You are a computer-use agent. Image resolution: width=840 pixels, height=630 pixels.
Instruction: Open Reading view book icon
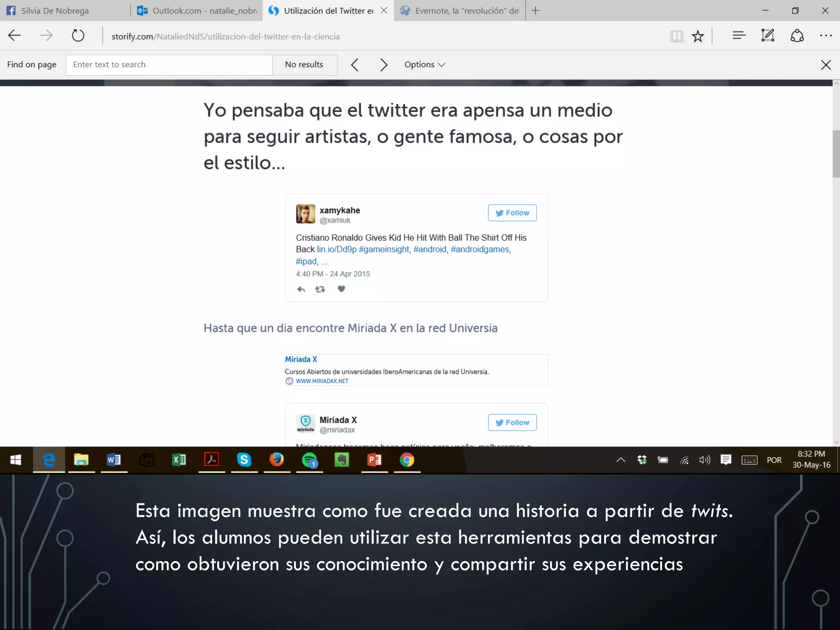point(677,36)
